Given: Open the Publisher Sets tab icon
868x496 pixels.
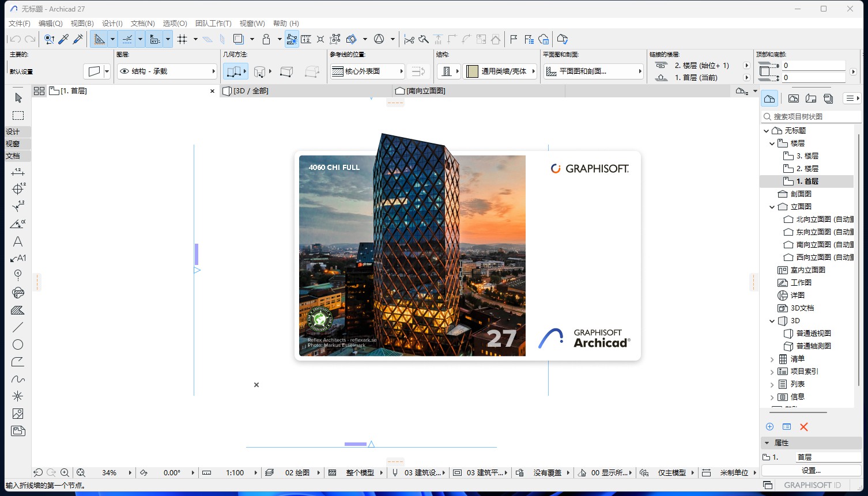Looking at the screenshot, I should coord(828,99).
